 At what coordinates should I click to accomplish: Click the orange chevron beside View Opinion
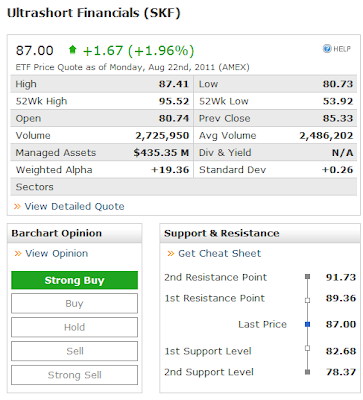tap(18, 254)
